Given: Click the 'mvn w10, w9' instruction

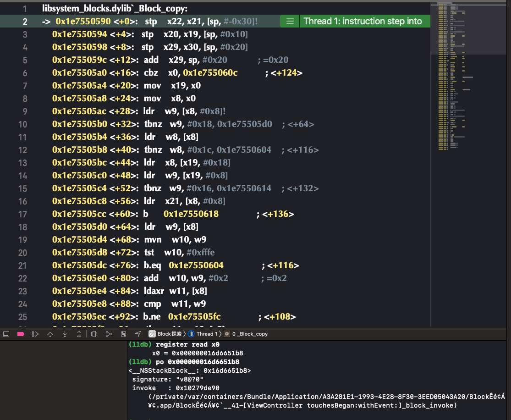Looking at the screenshot, I should click(175, 239).
